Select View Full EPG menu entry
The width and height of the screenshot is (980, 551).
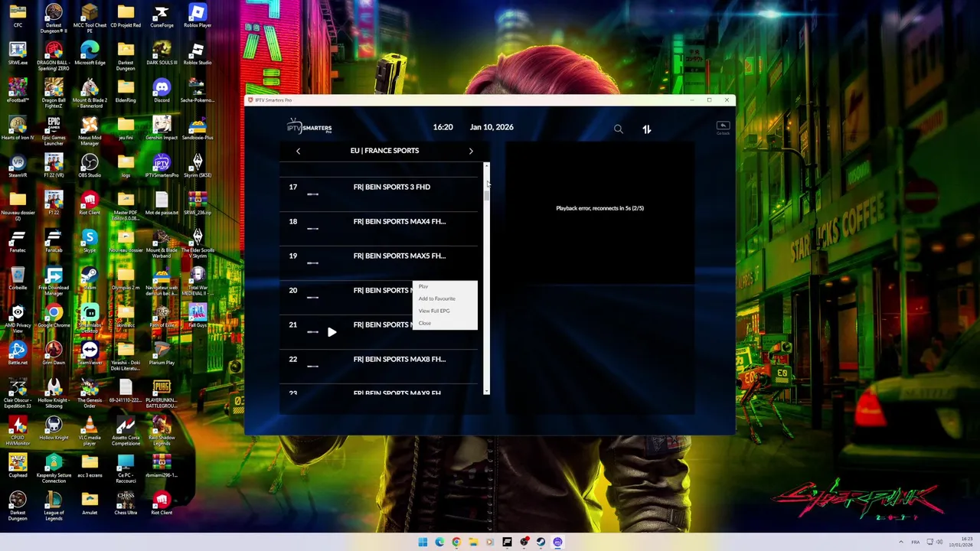pyautogui.click(x=434, y=311)
